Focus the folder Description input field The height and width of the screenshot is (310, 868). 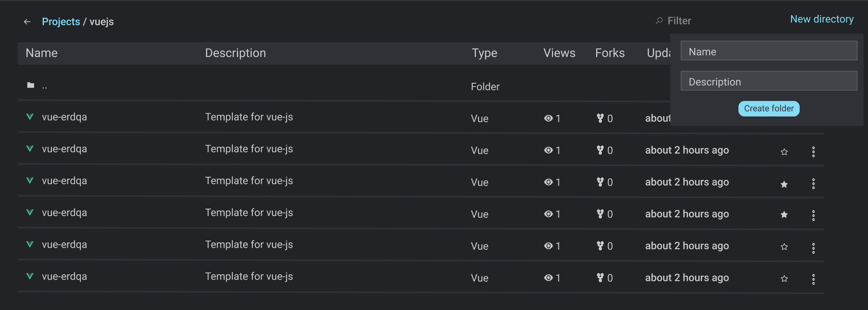[x=769, y=81]
